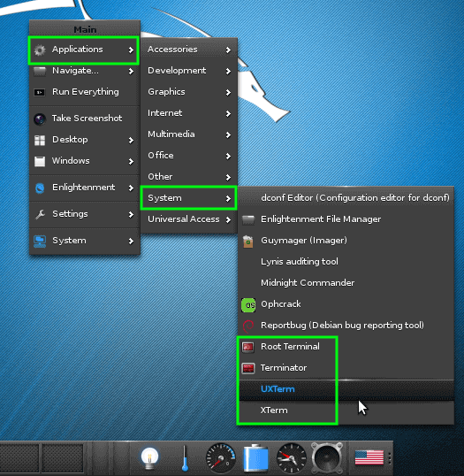Click the US flag keyboard layout icon
464x476 pixels.
click(369, 457)
